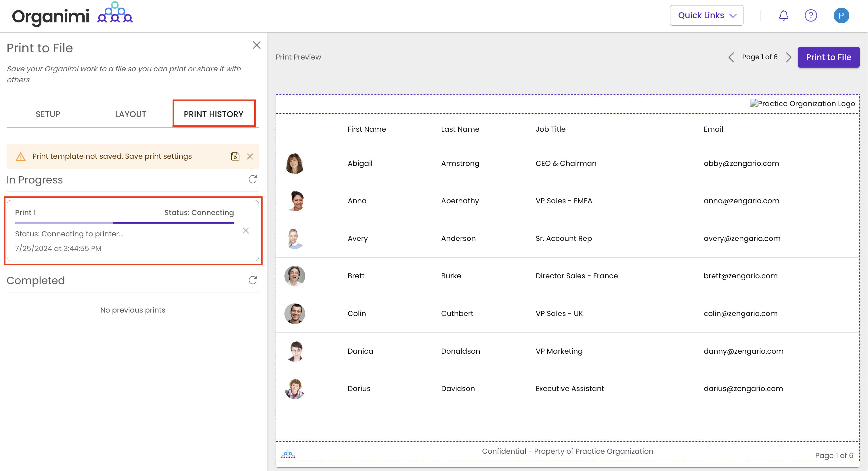Click the warning triangle icon
The width and height of the screenshot is (868, 471).
pos(20,157)
